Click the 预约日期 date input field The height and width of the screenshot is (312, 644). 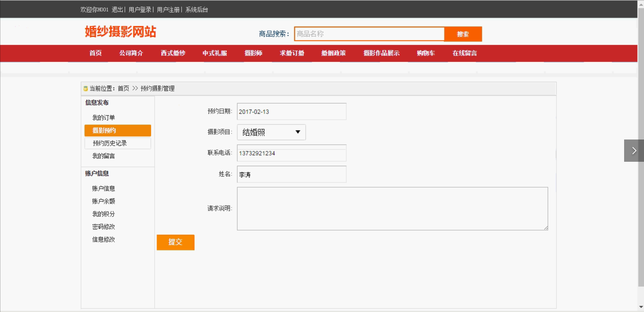pos(291,112)
